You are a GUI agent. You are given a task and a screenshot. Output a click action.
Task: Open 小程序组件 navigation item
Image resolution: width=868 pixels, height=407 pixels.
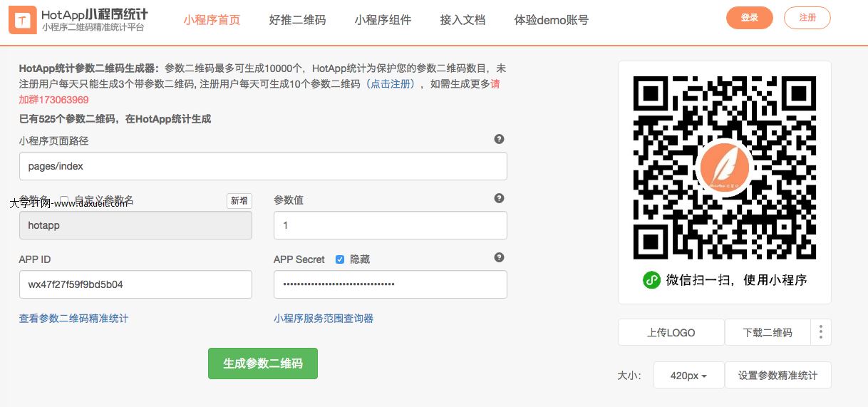[x=383, y=20]
